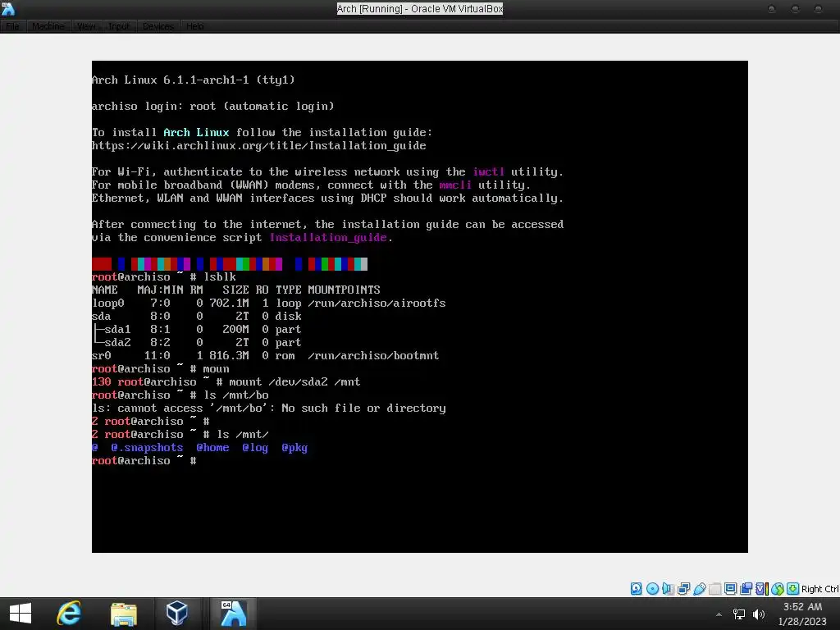Open File Explorer from the taskbar
This screenshot has height=630, width=840.
pyautogui.click(x=123, y=614)
